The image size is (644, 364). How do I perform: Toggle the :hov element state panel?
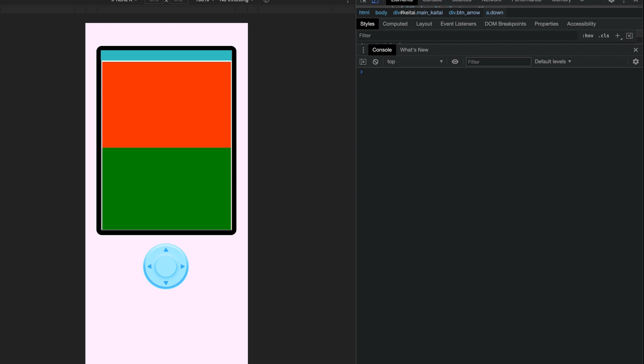pyautogui.click(x=588, y=36)
